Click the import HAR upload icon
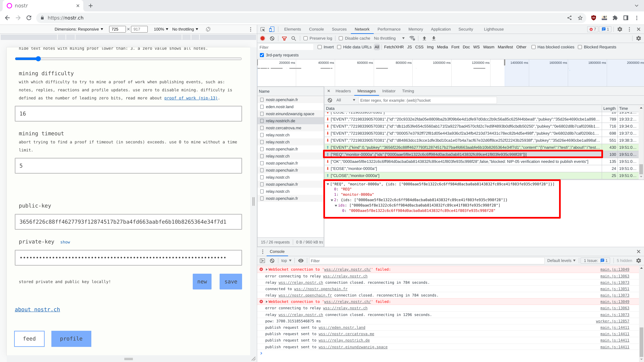 (x=424, y=38)
